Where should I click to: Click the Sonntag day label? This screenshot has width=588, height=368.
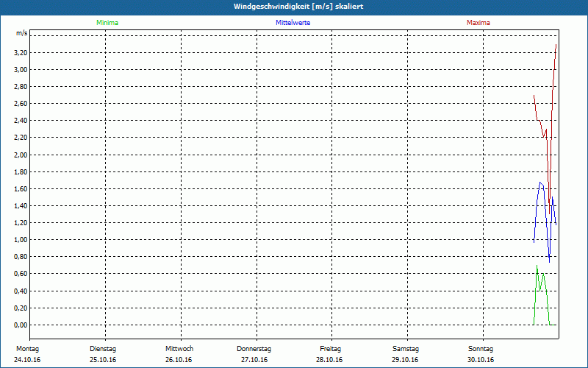pyautogui.click(x=481, y=349)
